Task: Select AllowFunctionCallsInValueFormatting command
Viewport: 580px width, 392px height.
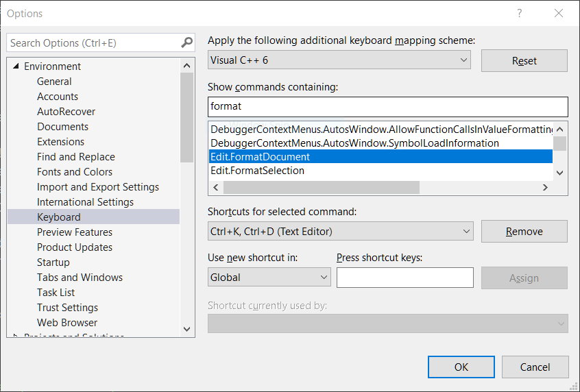Action: coord(380,130)
